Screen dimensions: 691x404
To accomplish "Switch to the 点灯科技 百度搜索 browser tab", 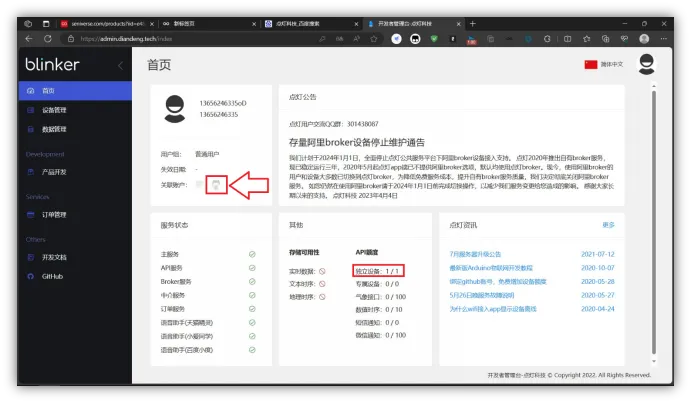I will pyautogui.click(x=310, y=24).
